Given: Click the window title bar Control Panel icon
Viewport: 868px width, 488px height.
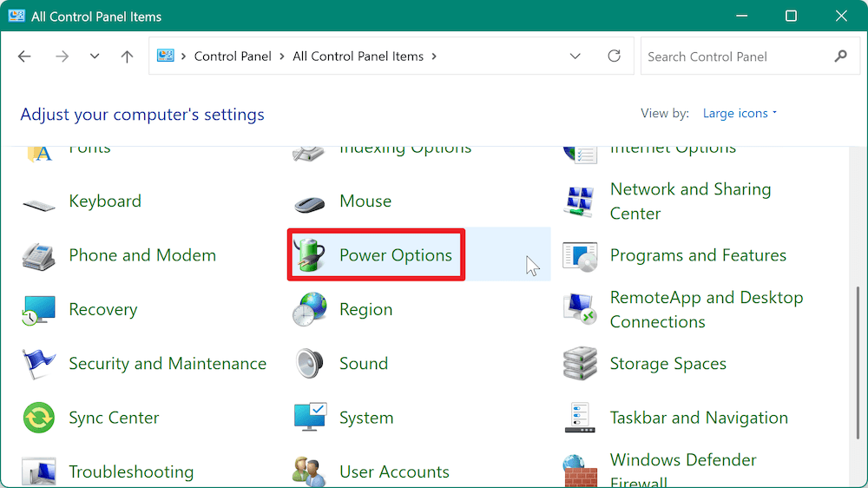Looking at the screenshot, I should pyautogui.click(x=16, y=16).
